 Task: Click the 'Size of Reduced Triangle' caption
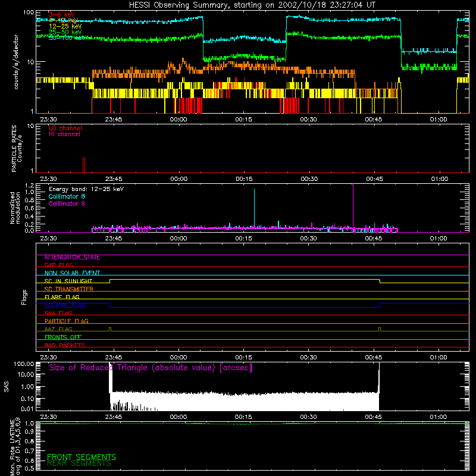point(151,368)
